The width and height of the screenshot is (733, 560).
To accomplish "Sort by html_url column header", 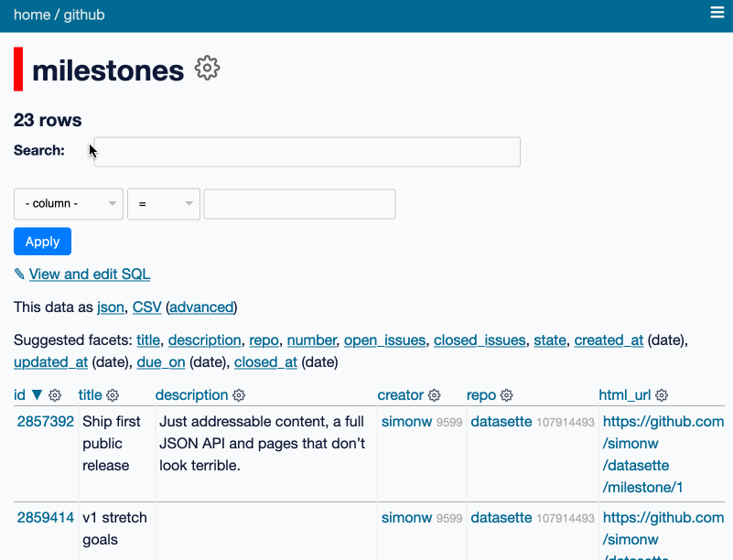I will (x=625, y=395).
